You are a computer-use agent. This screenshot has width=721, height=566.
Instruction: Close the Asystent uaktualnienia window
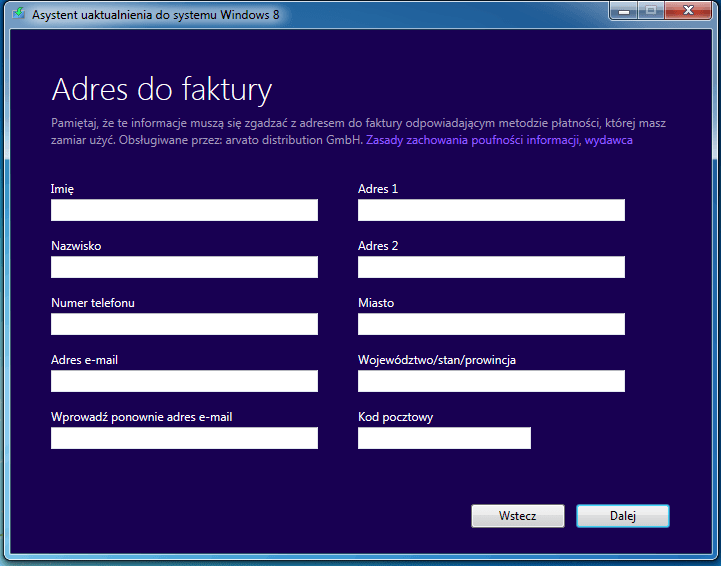(688, 11)
